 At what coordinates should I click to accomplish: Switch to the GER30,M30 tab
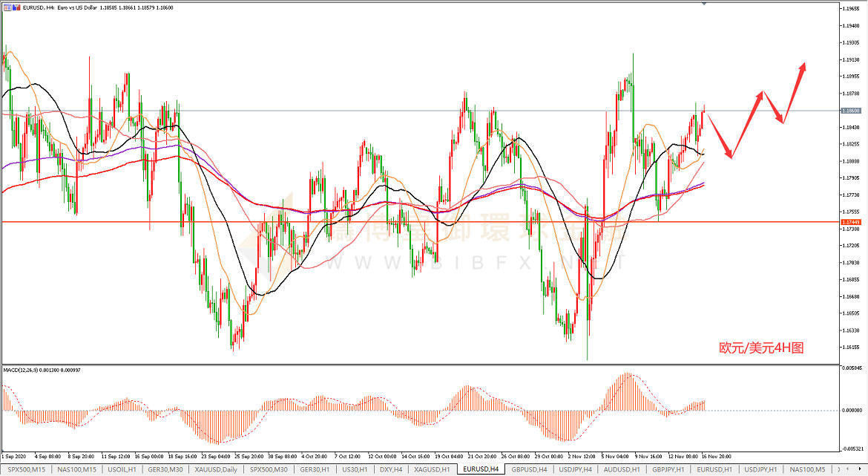coord(166,470)
